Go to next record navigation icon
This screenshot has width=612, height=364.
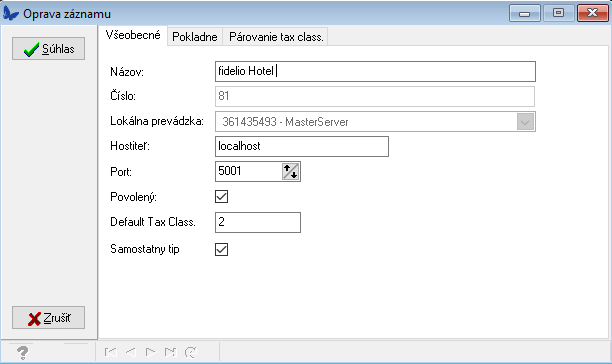(x=150, y=352)
